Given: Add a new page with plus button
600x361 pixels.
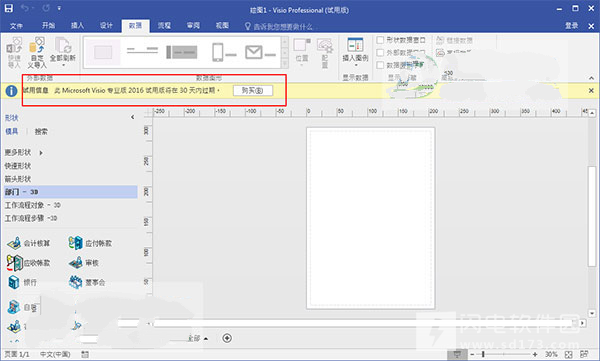Looking at the screenshot, I should pyautogui.click(x=227, y=338).
